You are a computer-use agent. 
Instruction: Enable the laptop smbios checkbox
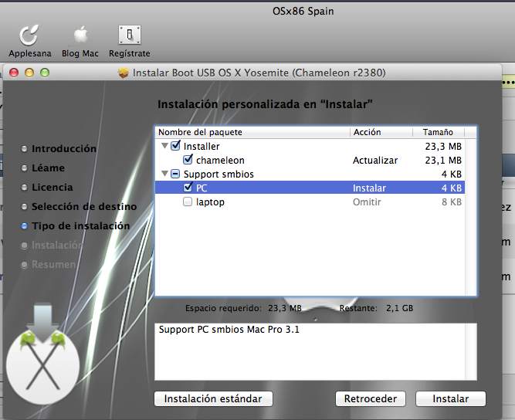(x=188, y=202)
